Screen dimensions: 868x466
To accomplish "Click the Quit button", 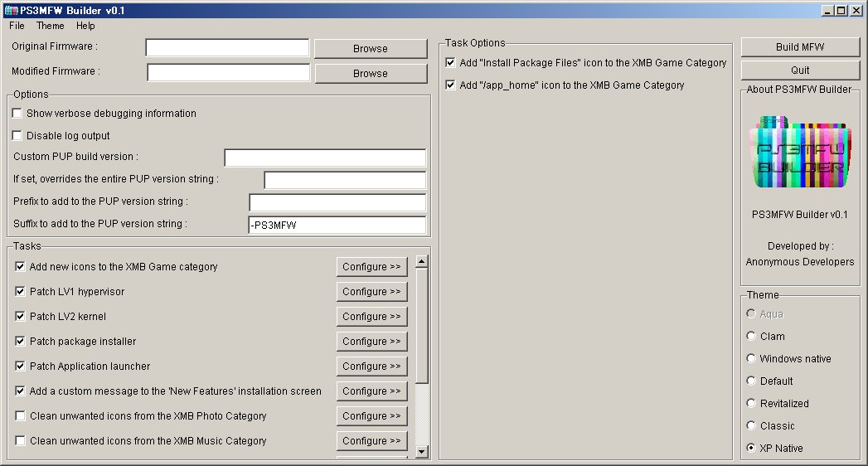I will tap(800, 70).
